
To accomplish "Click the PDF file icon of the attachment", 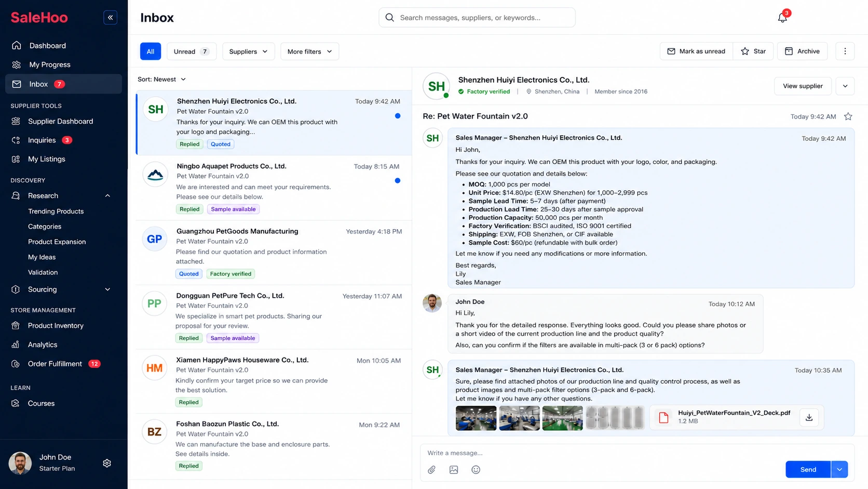I will [x=663, y=417].
